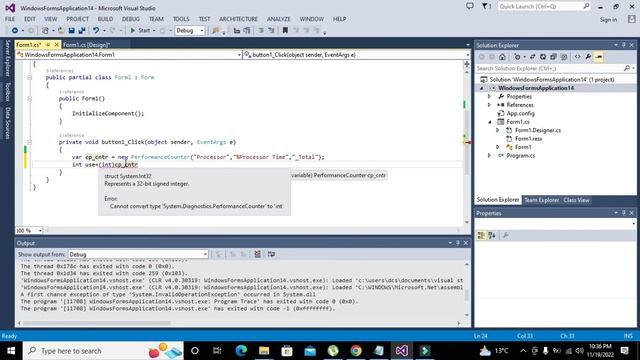Click the New Project toolbar icon

(x=45, y=31)
